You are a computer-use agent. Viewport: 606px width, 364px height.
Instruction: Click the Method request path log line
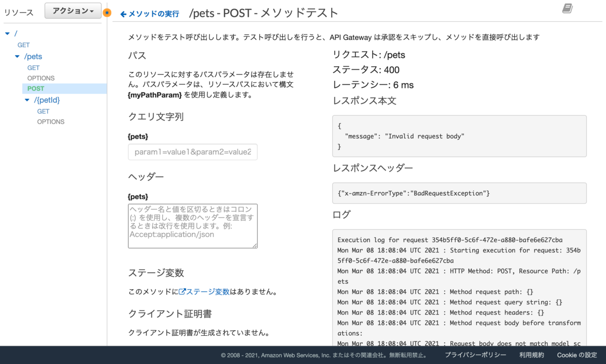(435, 292)
